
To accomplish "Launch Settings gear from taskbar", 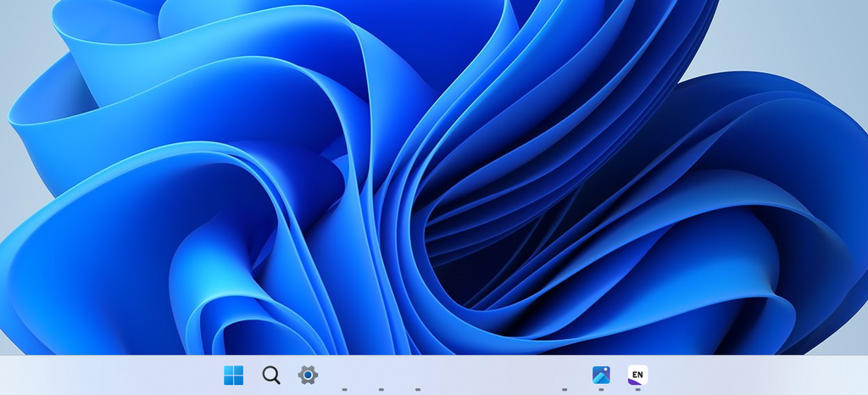I will point(308,376).
